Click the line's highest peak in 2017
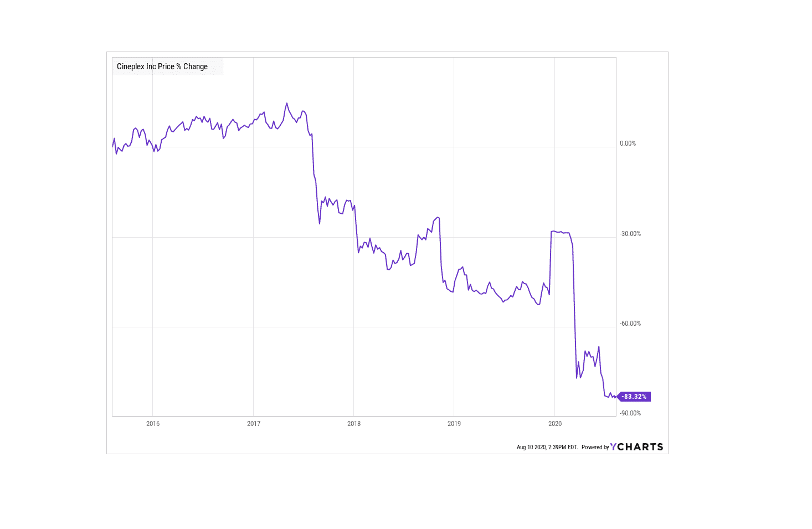This screenshot has height=529, width=812. pos(286,103)
